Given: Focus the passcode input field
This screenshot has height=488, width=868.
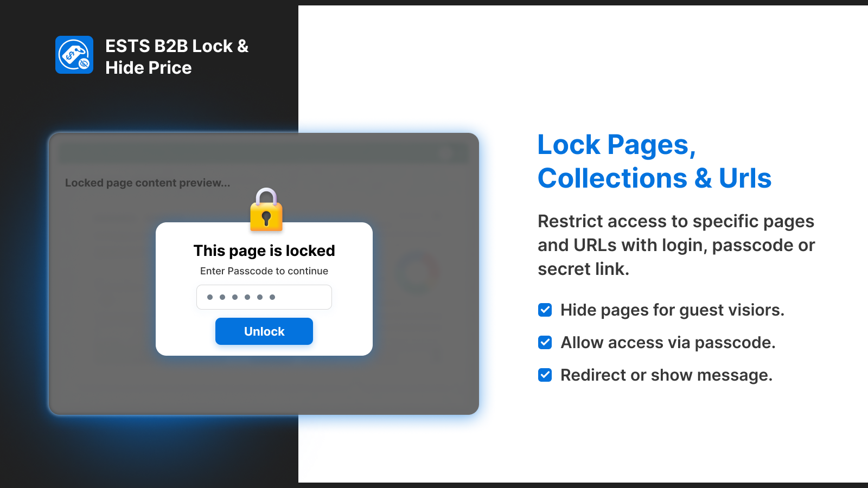Looking at the screenshot, I should (x=264, y=297).
